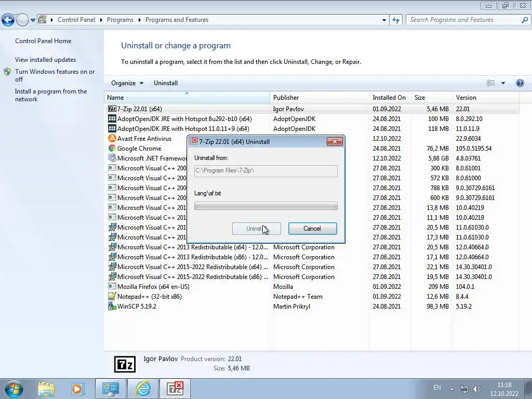This screenshot has width=532, height=399.
Task: Open the view options dropdown arrow
Action: [x=503, y=83]
